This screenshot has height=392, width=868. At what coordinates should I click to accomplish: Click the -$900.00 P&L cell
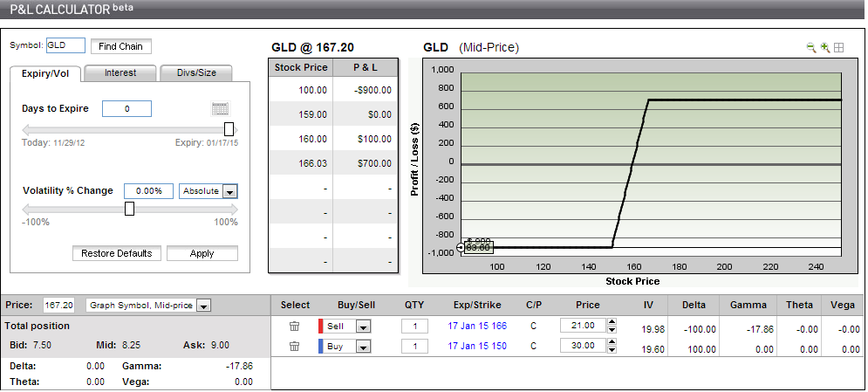coord(366,90)
